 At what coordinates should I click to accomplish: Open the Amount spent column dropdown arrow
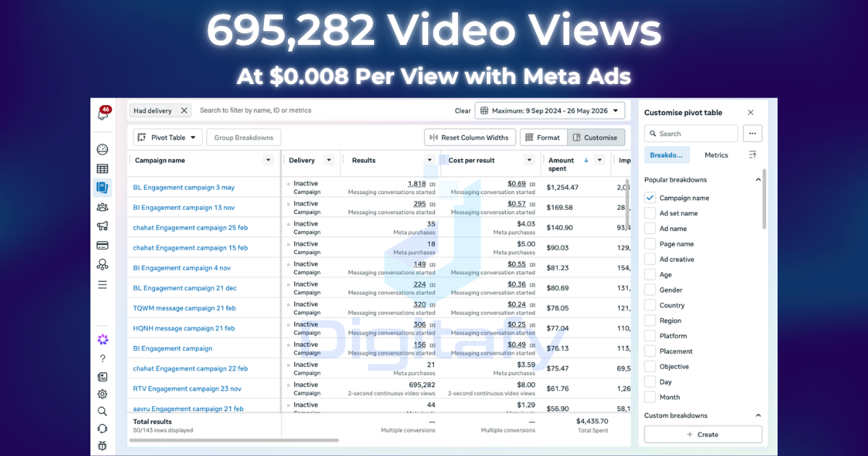click(x=600, y=160)
